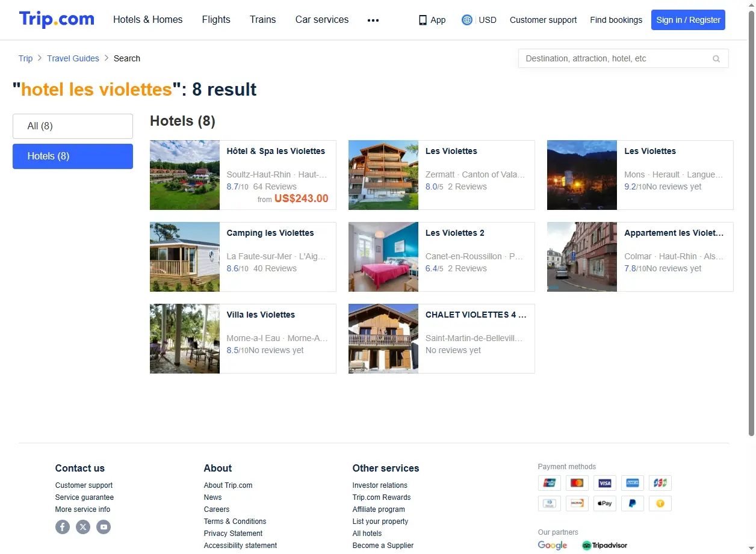Open Les Violettes 2 bedroom photo
This screenshot has height=554, width=756.
coord(383,257)
